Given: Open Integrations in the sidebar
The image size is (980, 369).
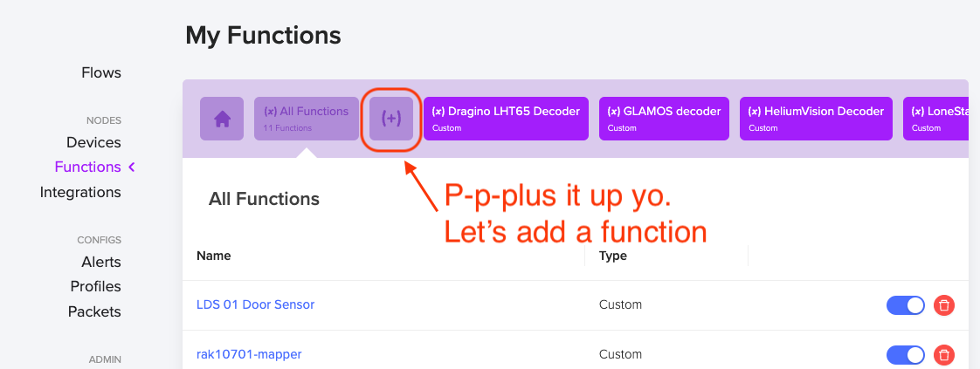Looking at the screenshot, I should (x=80, y=192).
